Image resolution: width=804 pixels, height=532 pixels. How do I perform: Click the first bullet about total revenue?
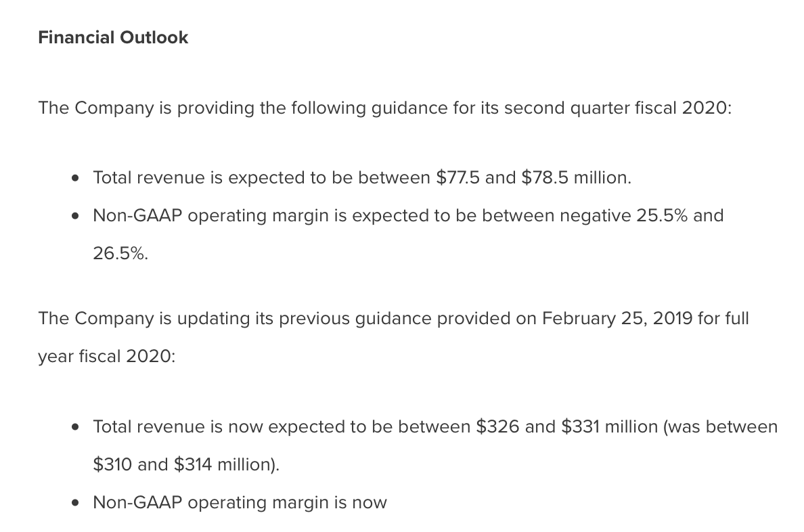click(362, 177)
